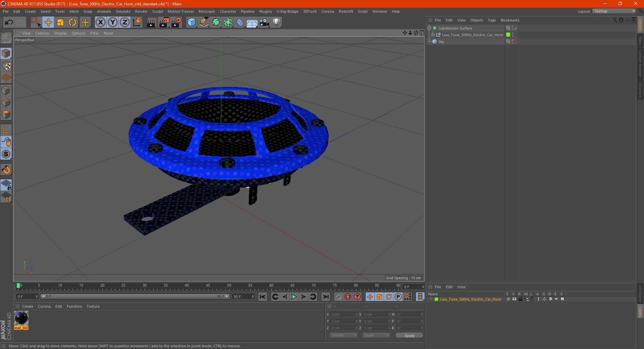Toggle X axis lock

click(x=100, y=22)
